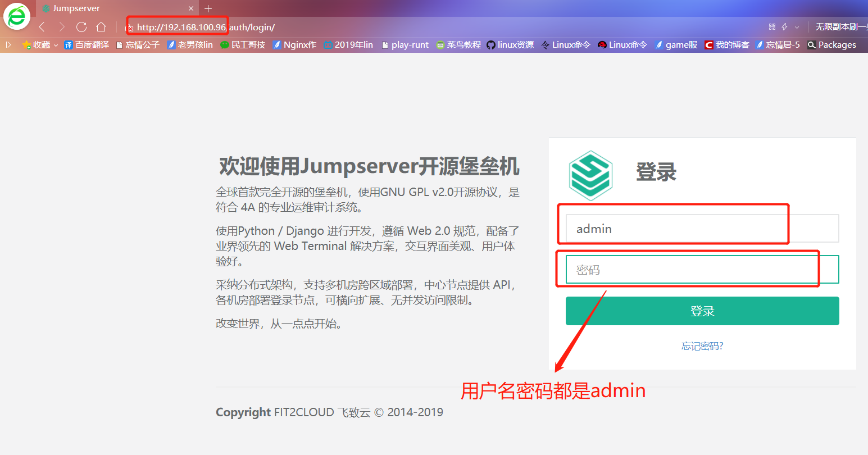The width and height of the screenshot is (868, 455).
Task: Open the GitHub linux资源 bookmark
Action: click(x=510, y=44)
